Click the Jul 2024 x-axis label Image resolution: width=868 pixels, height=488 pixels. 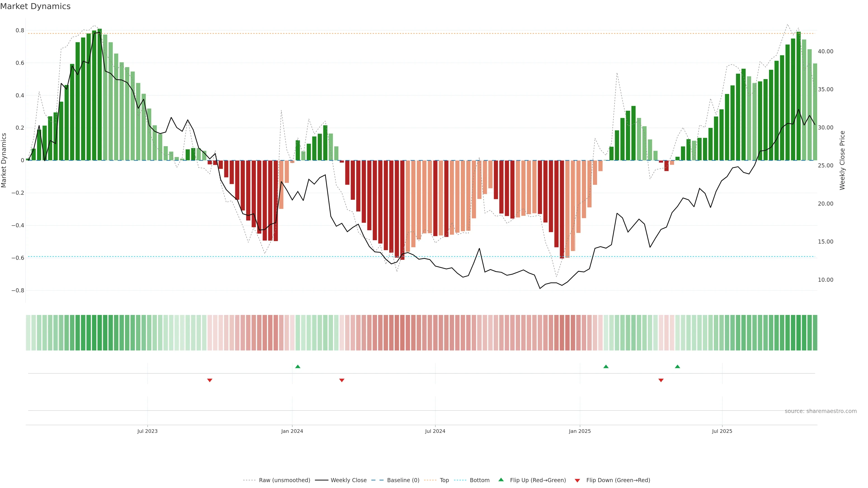tap(435, 431)
